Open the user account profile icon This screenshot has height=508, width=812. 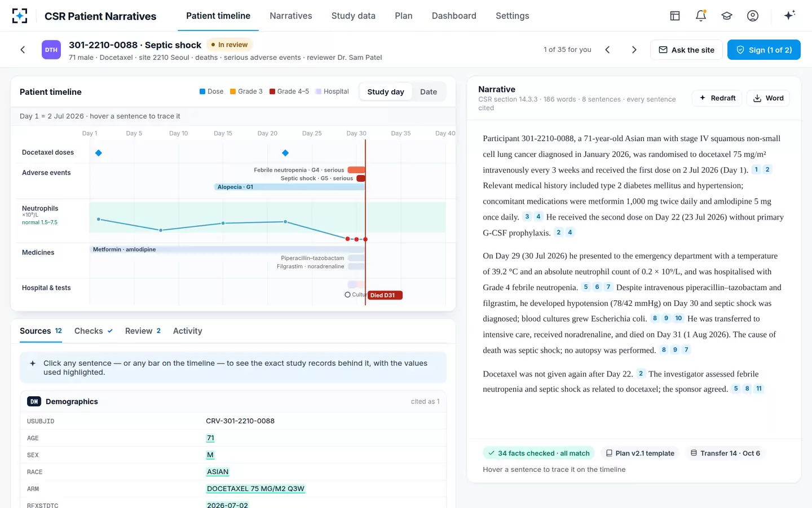(x=753, y=16)
